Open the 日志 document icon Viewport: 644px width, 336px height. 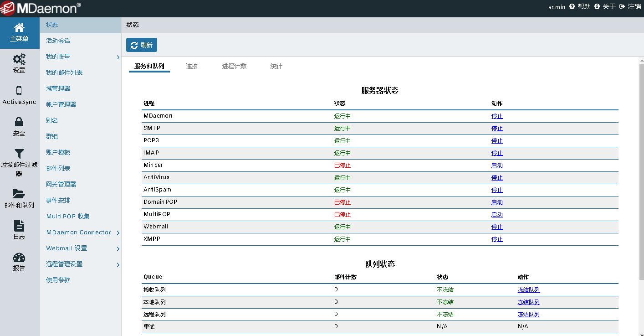tap(19, 225)
